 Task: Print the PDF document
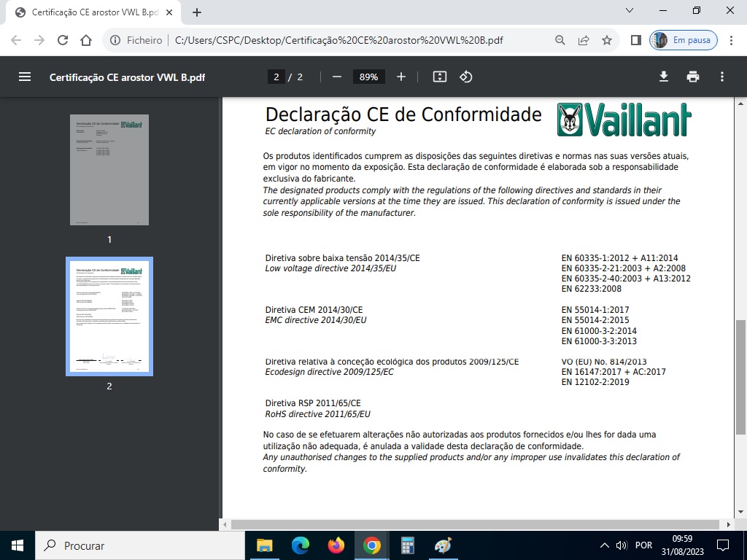693,77
